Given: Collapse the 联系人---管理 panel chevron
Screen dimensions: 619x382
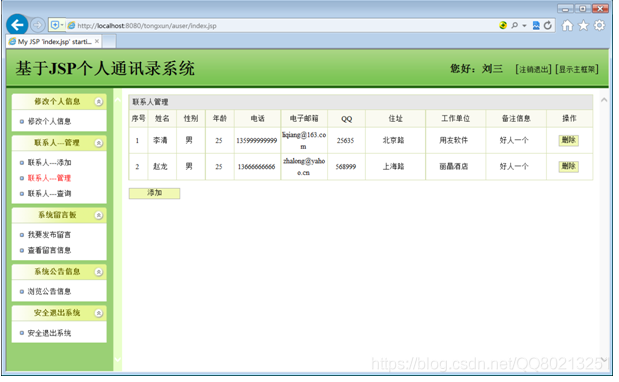Looking at the screenshot, I should click(99, 143).
